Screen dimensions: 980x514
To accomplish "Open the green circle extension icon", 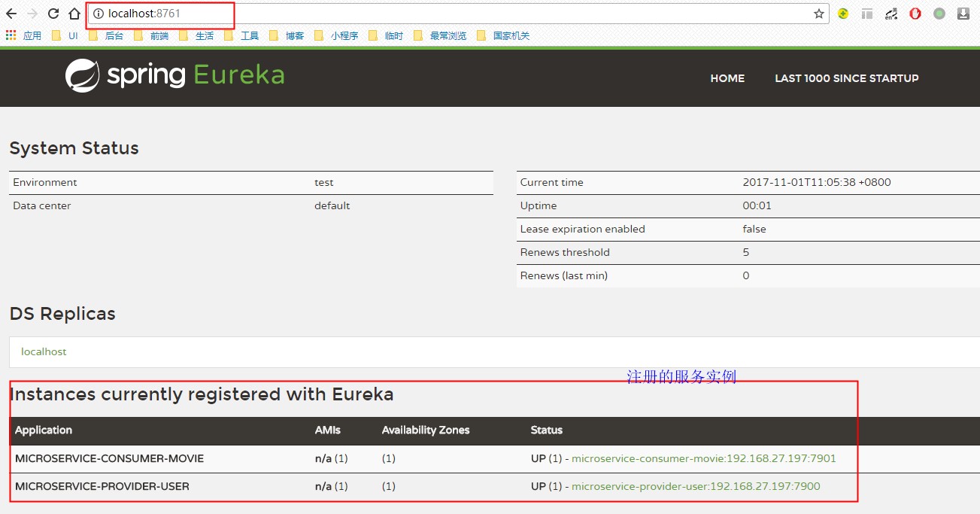I will point(939,14).
